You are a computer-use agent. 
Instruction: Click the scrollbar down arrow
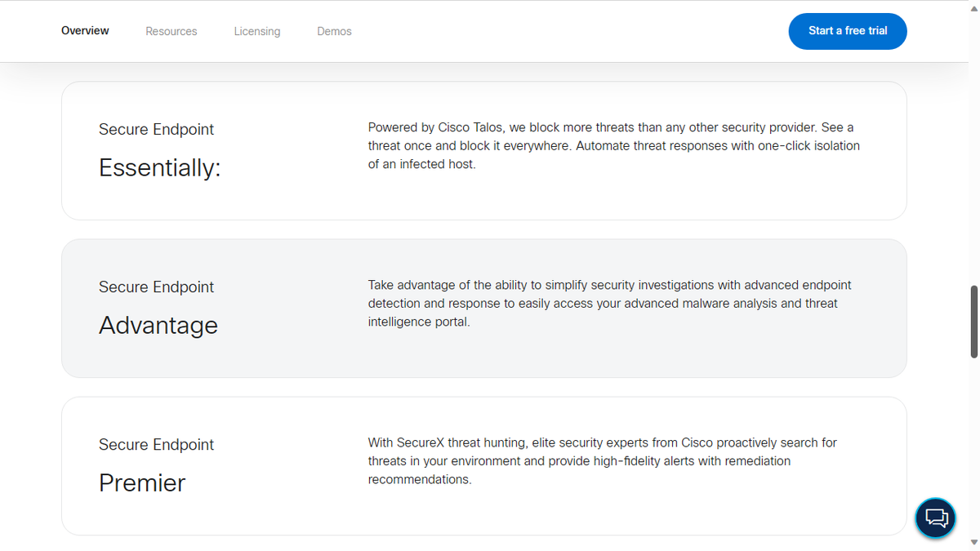pyautogui.click(x=973, y=542)
